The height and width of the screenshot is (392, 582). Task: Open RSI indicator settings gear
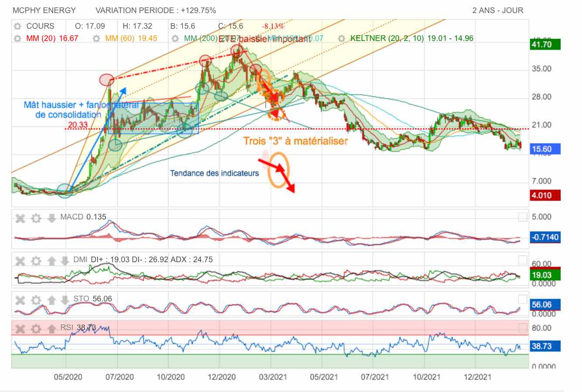(x=36, y=328)
